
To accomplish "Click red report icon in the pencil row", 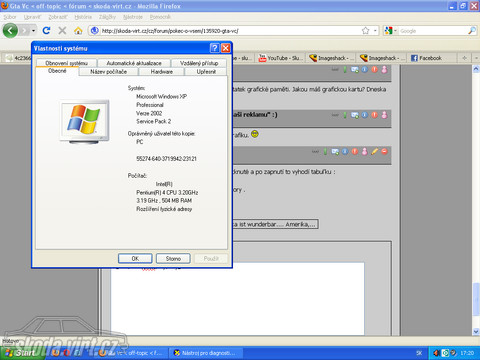I will point(355,152).
